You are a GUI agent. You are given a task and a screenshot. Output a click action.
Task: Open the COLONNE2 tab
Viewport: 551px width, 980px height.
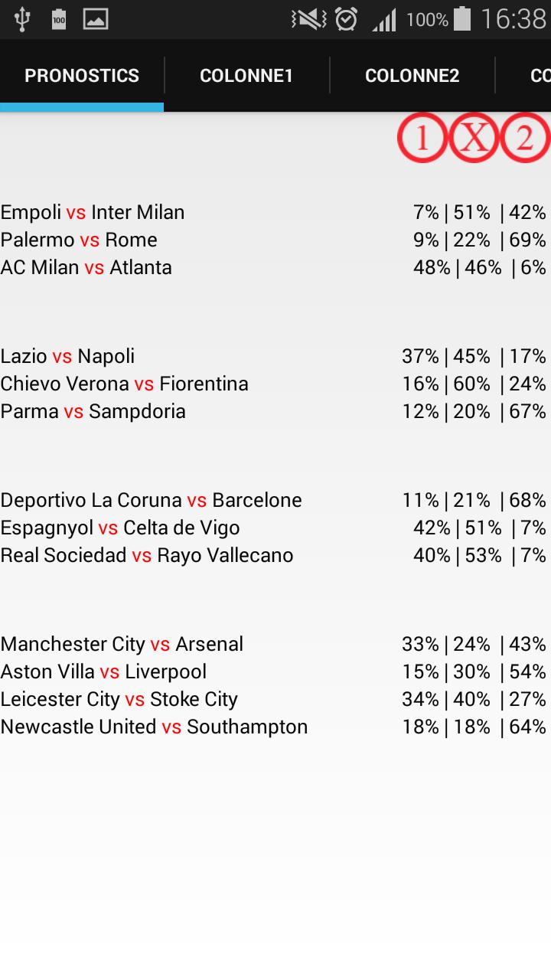[x=412, y=76]
